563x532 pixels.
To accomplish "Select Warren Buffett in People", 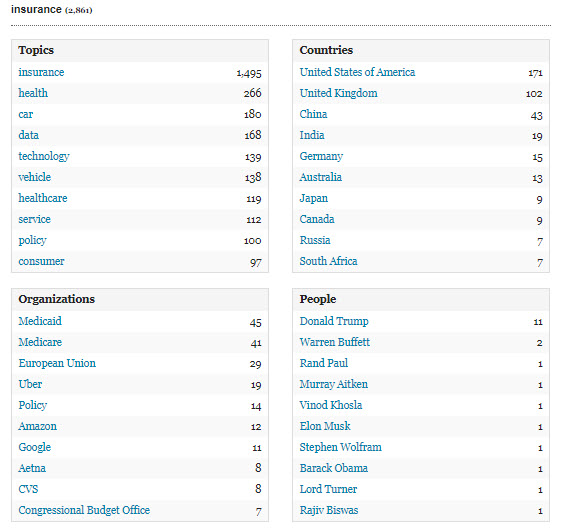I will (335, 342).
